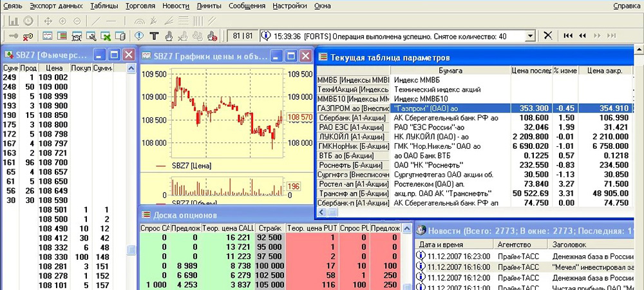
Task: Open the Экспорт данных menu
Action: point(56,6)
